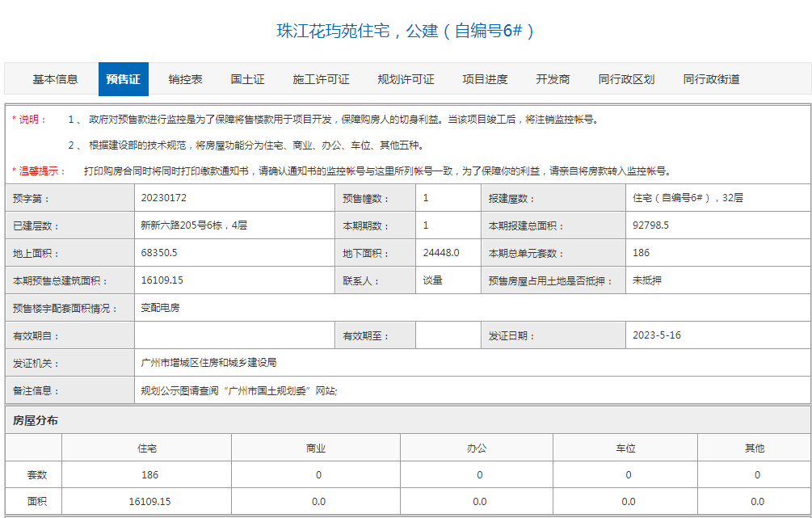Switch to the 基本信息 tab
This screenshot has height=518, width=812.
pos(56,78)
